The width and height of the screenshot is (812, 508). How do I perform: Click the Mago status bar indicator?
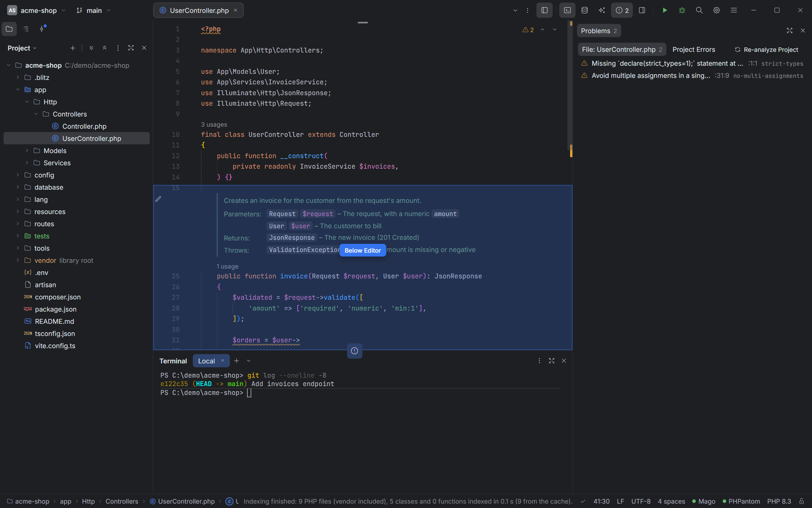[x=703, y=501]
